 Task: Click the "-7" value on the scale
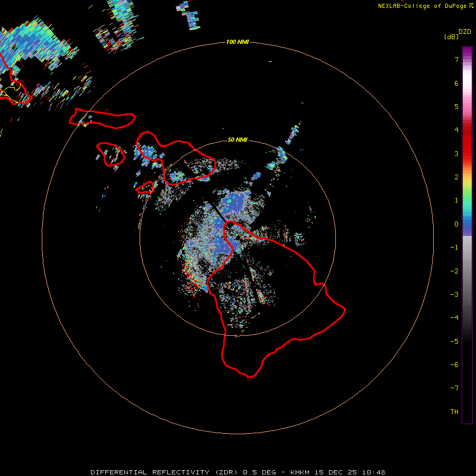pyautogui.click(x=454, y=388)
